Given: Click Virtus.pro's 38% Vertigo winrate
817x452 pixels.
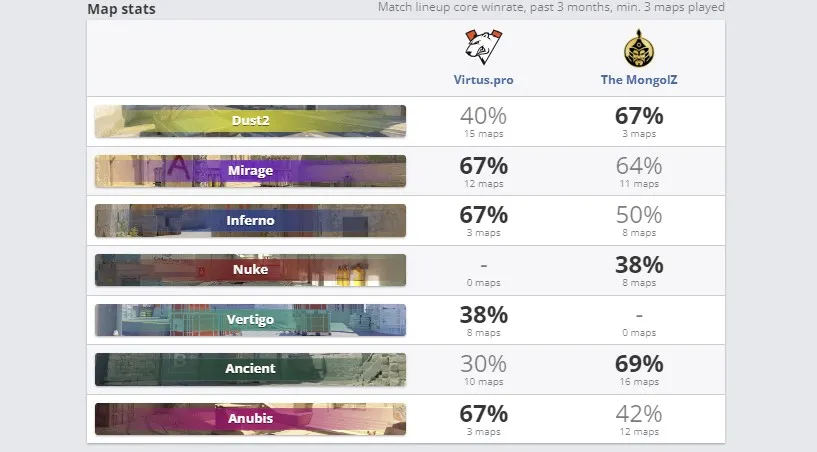Looking at the screenshot, I should [484, 315].
